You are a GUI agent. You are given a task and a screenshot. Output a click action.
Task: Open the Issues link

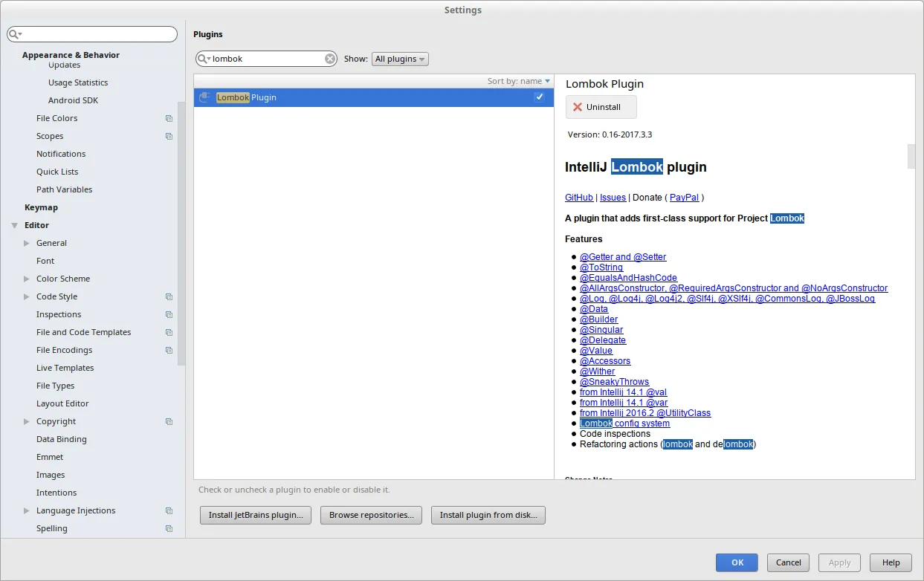click(613, 198)
